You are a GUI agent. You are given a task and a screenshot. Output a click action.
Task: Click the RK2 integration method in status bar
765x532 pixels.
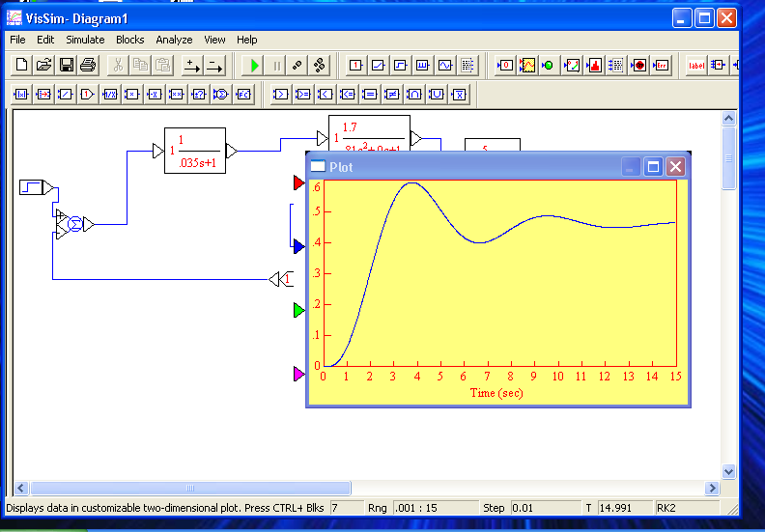click(x=687, y=508)
